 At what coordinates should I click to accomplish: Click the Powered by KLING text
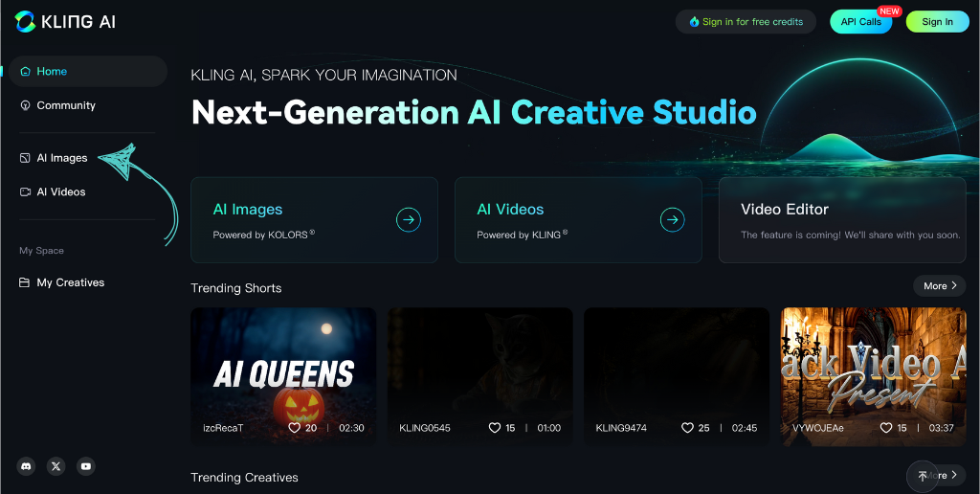coord(523,236)
